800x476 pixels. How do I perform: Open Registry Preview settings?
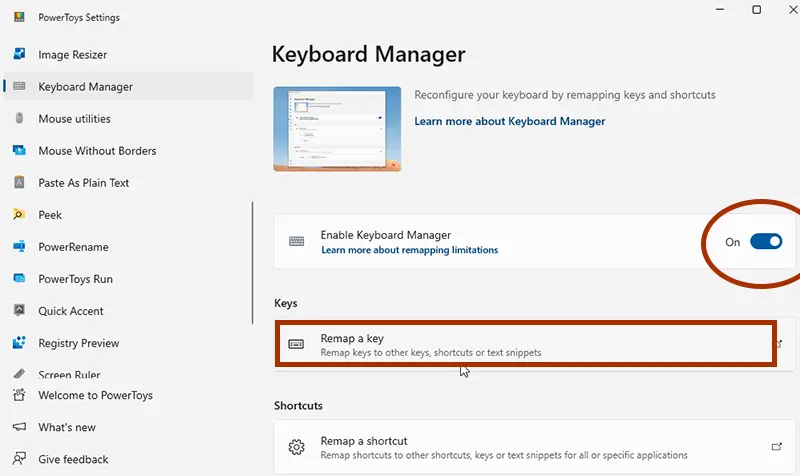click(x=128, y=343)
